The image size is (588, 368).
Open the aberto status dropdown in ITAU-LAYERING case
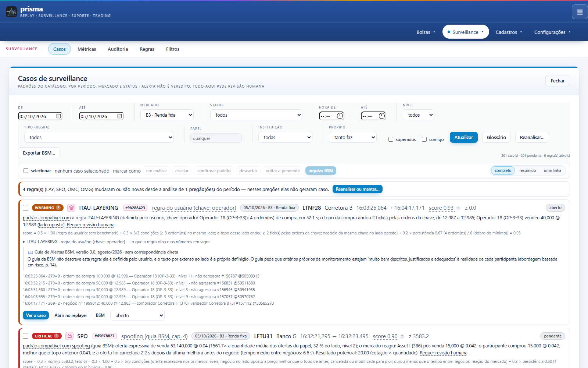pyautogui.click(x=137, y=316)
